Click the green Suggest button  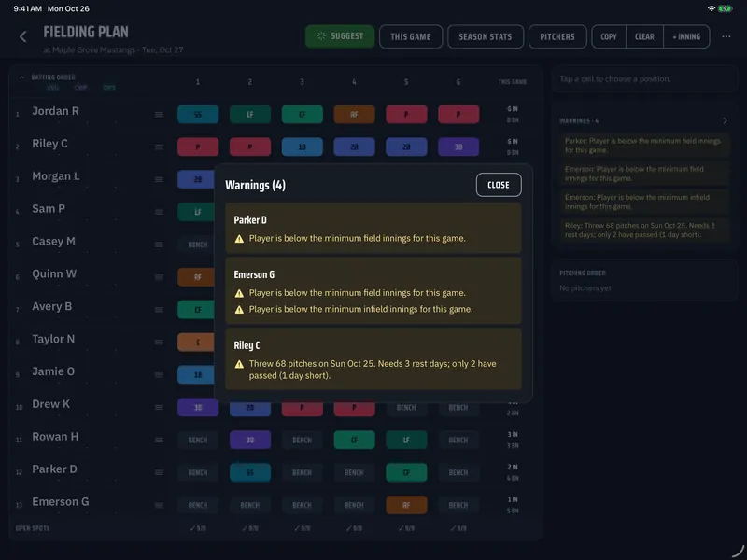(340, 36)
